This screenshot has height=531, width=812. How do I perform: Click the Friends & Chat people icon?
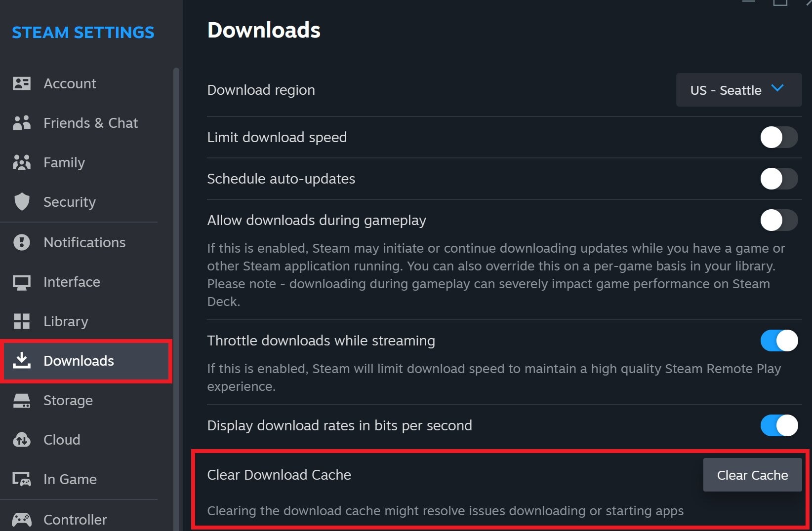[22, 123]
